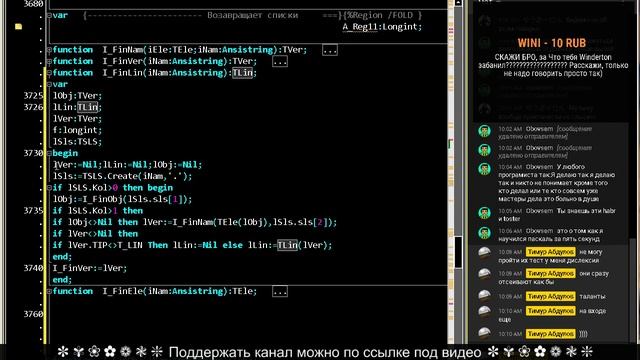Click the highlighted TLin type on line 3726

(88, 107)
